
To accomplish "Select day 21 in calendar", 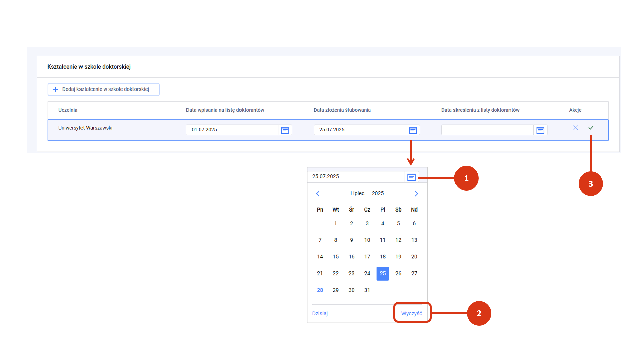I will click(320, 274).
